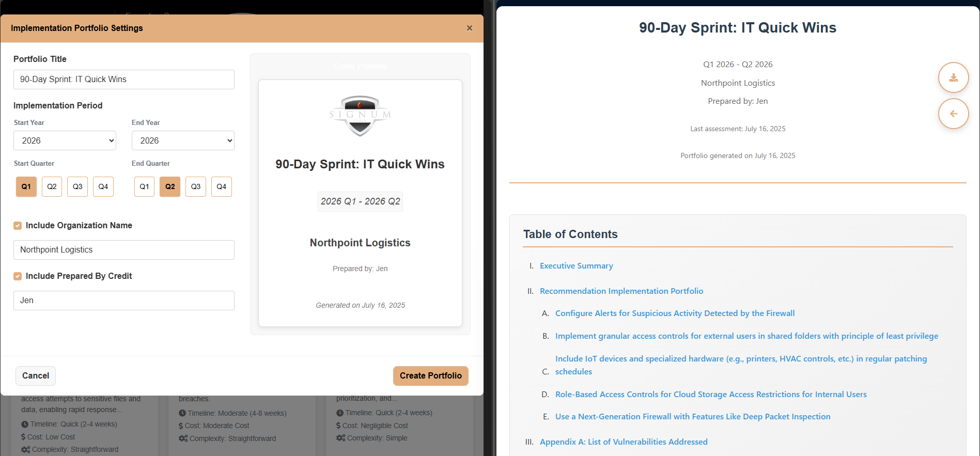Click the download portfolio icon button

(x=953, y=77)
